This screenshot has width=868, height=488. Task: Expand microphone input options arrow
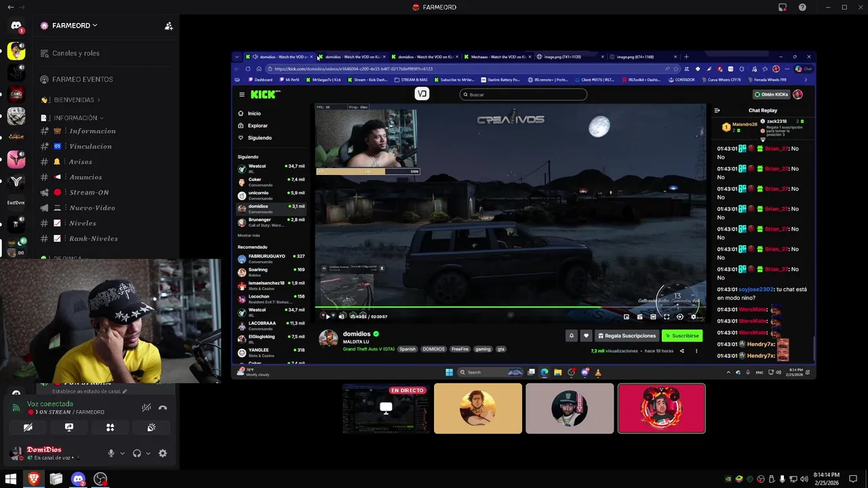122,453
